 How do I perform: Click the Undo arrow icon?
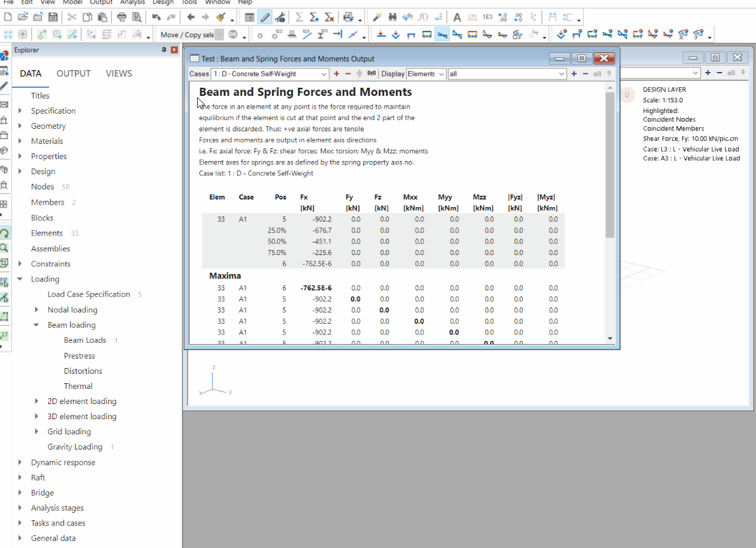156,16
